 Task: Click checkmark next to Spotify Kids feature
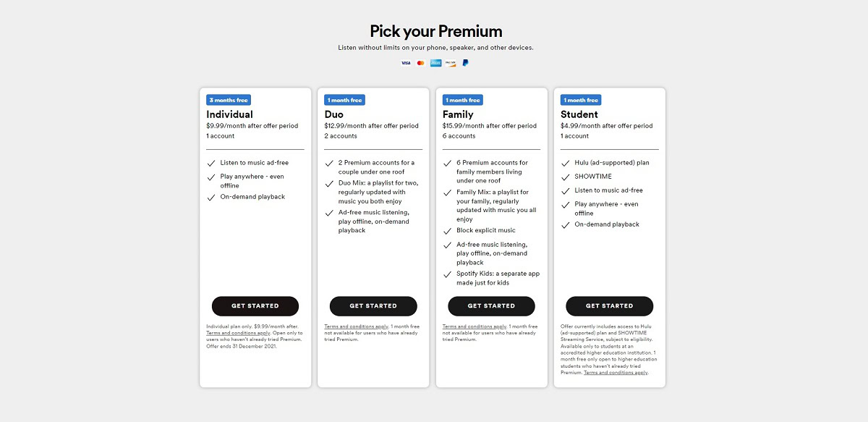click(x=448, y=275)
